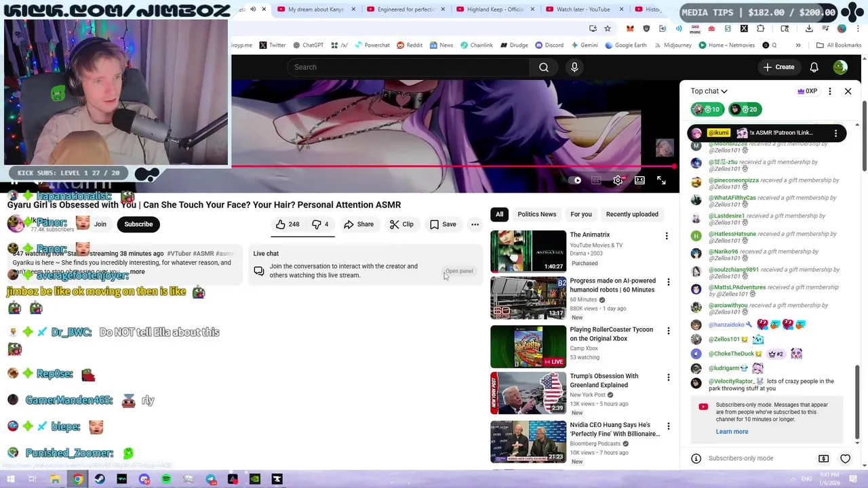Open the 0XP points dropdown in chat

click(x=807, y=91)
